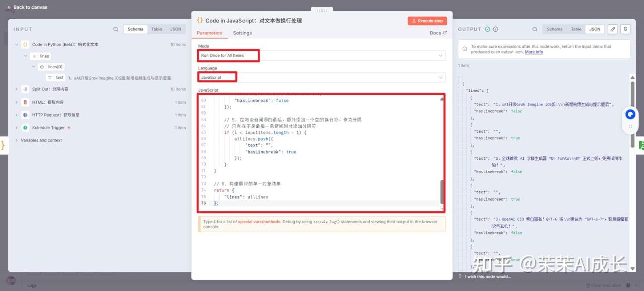
Task: Search the INPUT panel with magnifier icon
Action: pos(116,29)
